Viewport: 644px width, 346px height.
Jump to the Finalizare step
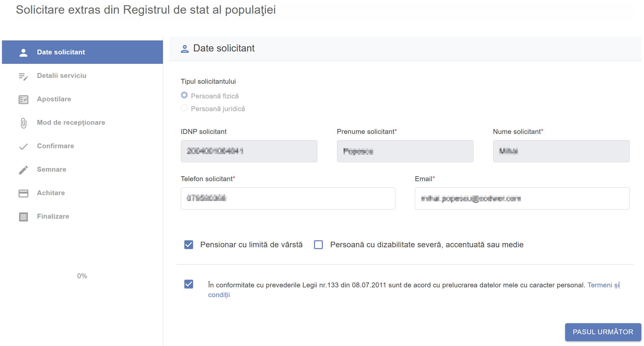(82, 216)
